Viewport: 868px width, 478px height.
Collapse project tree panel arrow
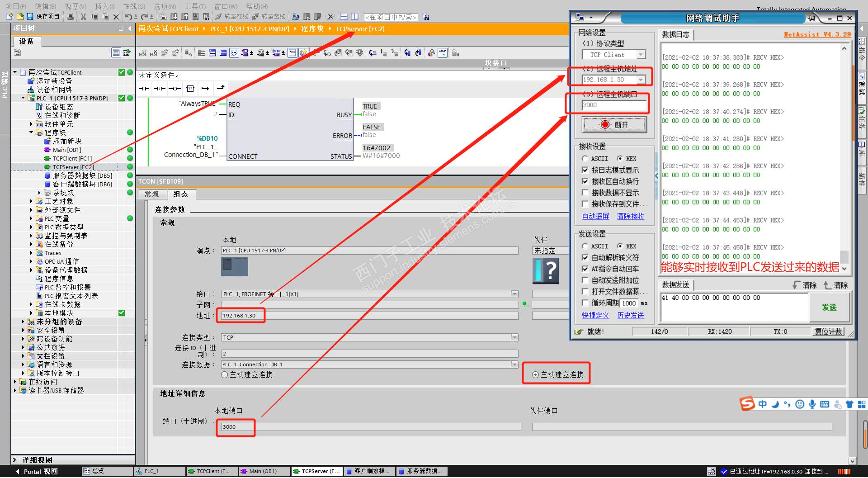click(x=129, y=28)
